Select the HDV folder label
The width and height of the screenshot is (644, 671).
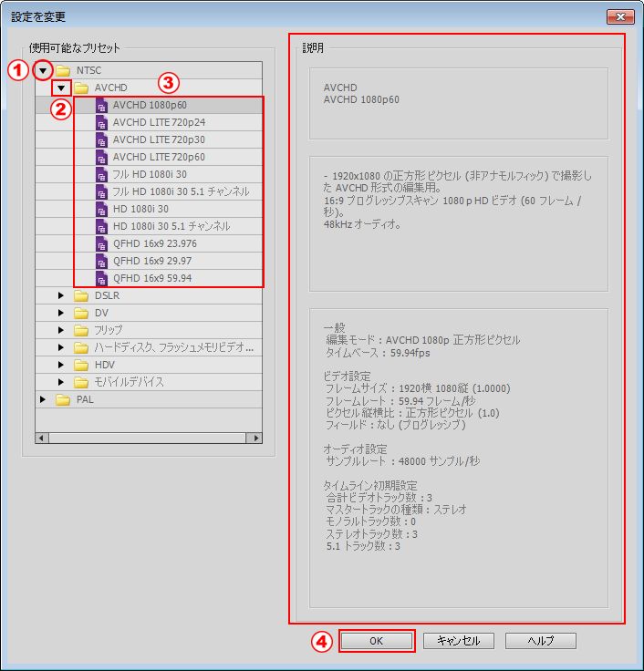point(105,365)
